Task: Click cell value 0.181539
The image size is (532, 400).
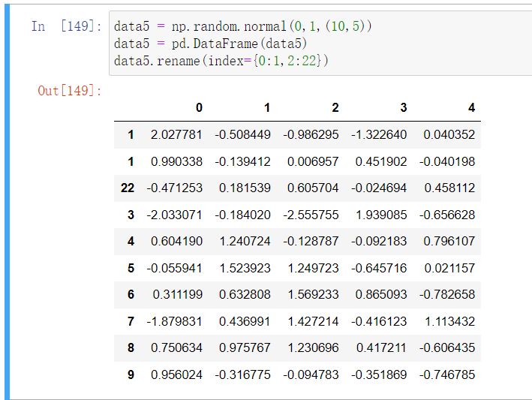Action: [245, 188]
